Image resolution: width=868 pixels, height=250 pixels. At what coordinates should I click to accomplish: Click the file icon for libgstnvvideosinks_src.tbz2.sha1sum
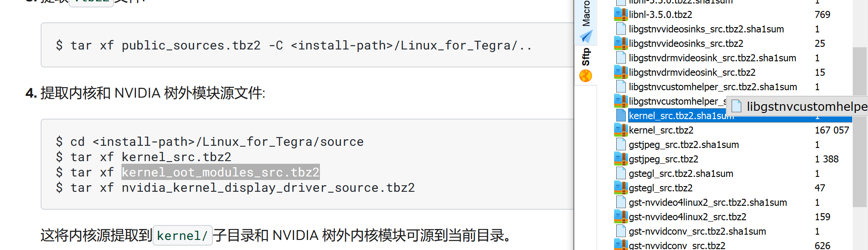621,29
